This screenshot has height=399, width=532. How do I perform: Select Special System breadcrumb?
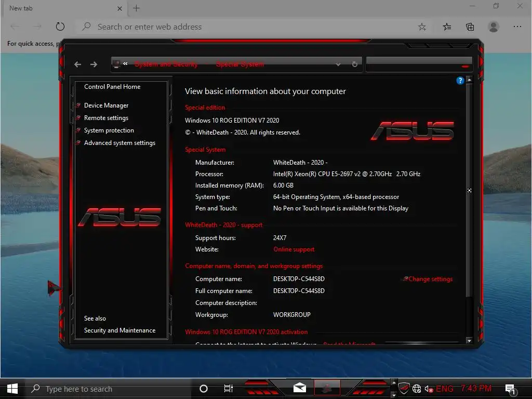pos(240,64)
